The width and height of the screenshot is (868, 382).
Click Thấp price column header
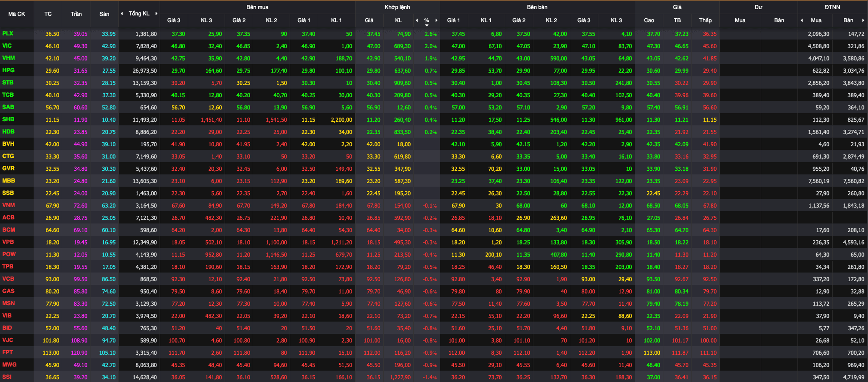[706, 20]
